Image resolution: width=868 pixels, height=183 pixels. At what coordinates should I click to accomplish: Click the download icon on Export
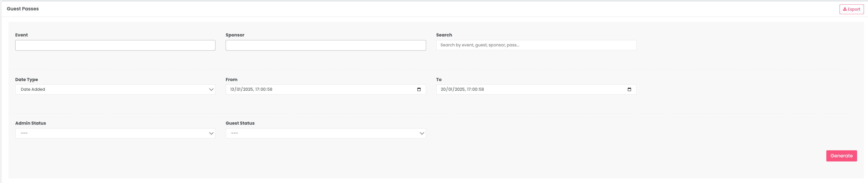pyautogui.click(x=845, y=9)
